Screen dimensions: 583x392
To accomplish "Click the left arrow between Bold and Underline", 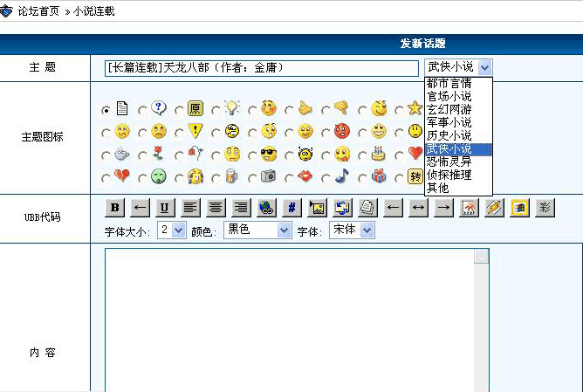I will pyautogui.click(x=141, y=208).
